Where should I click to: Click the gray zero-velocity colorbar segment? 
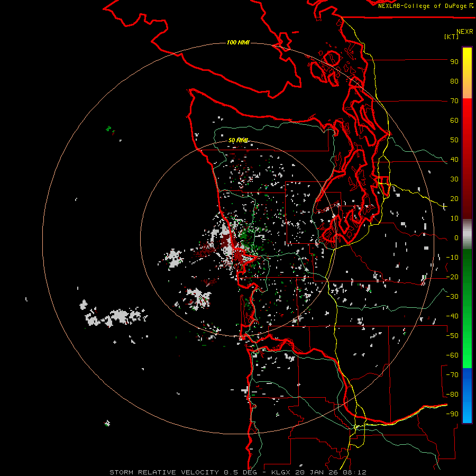(467, 234)
